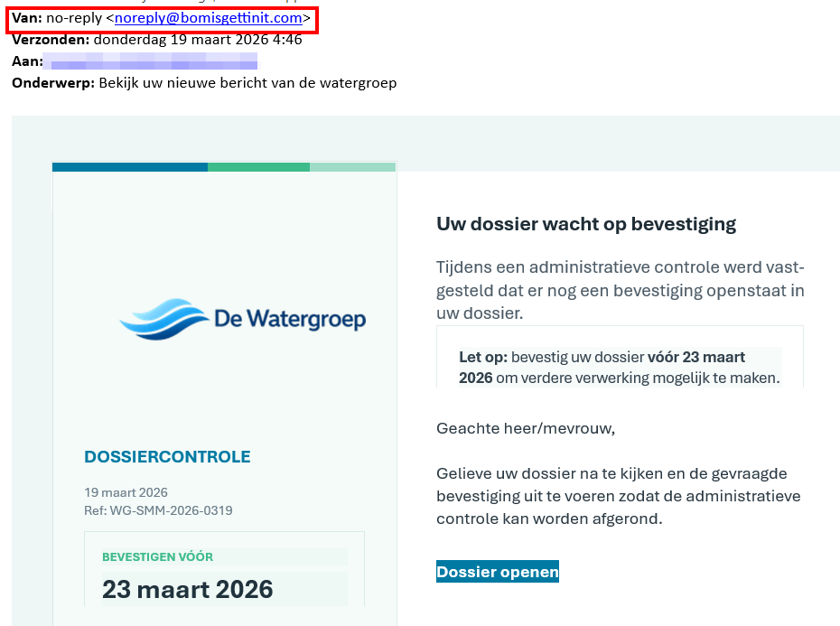This screenshot has height=626, width=840.
Task: Select the dark teal segment of the progress bar
Action: [x=129, y=166]
